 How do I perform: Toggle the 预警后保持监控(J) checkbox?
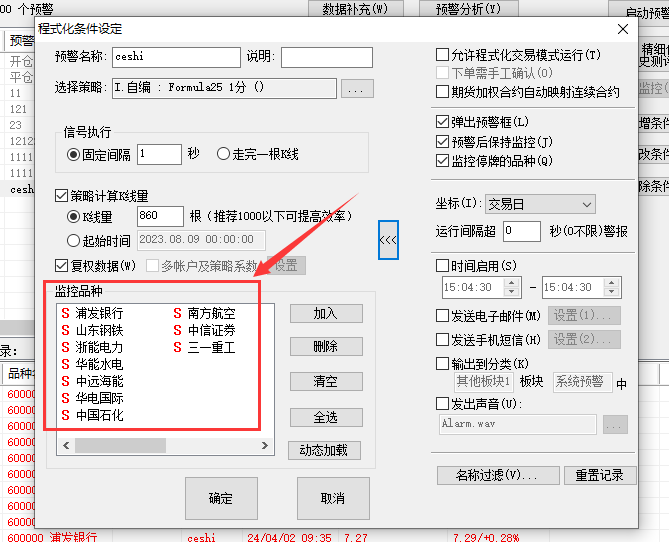(x=442, y=141)
